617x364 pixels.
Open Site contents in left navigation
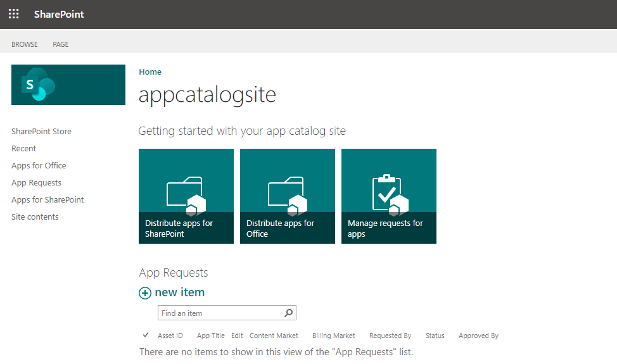35,217
